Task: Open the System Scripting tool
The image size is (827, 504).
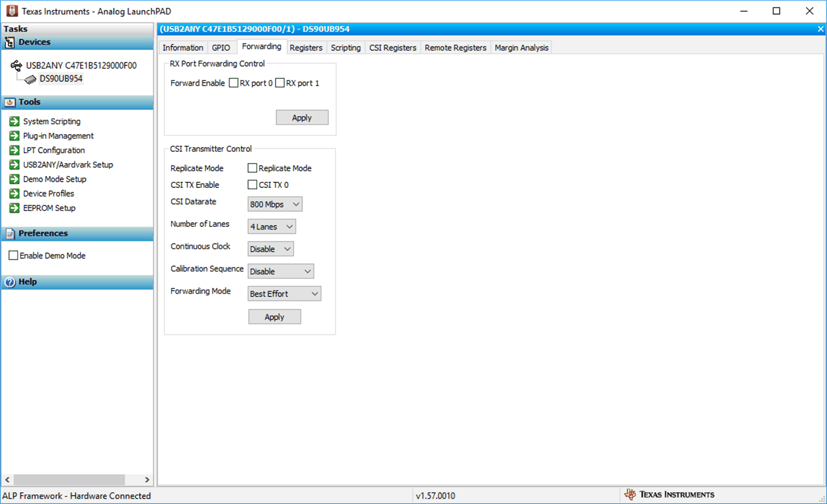Action: pyautogui.click(x=51, y=121)
